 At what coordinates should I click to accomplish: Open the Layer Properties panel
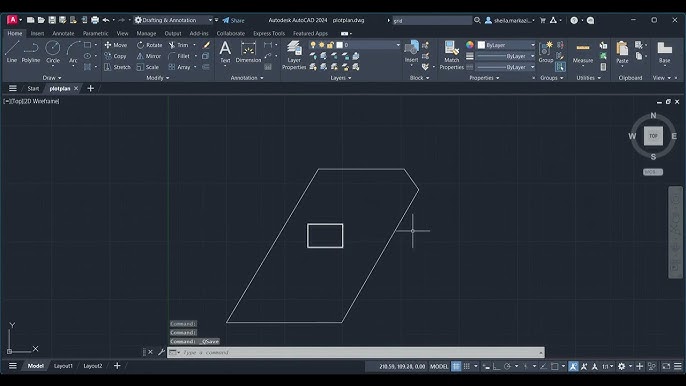[294, 55]
